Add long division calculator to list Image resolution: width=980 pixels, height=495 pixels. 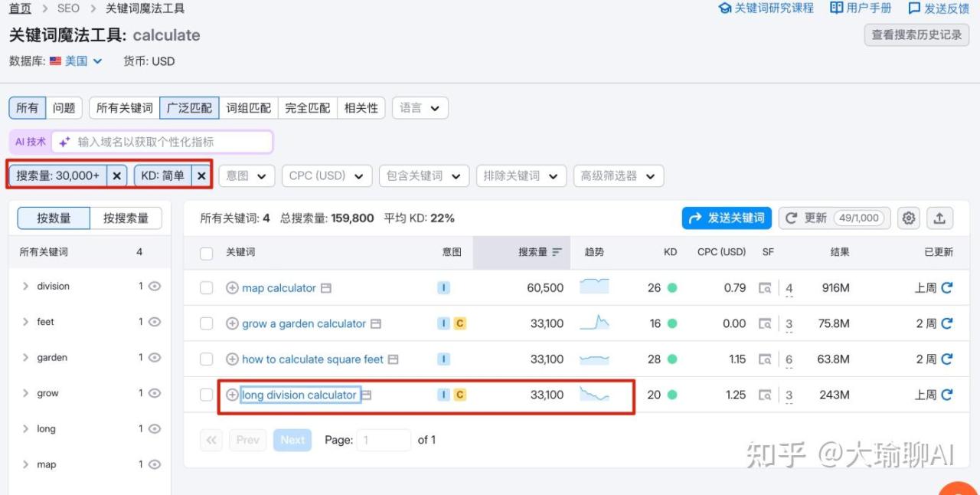tap(232, 395)
